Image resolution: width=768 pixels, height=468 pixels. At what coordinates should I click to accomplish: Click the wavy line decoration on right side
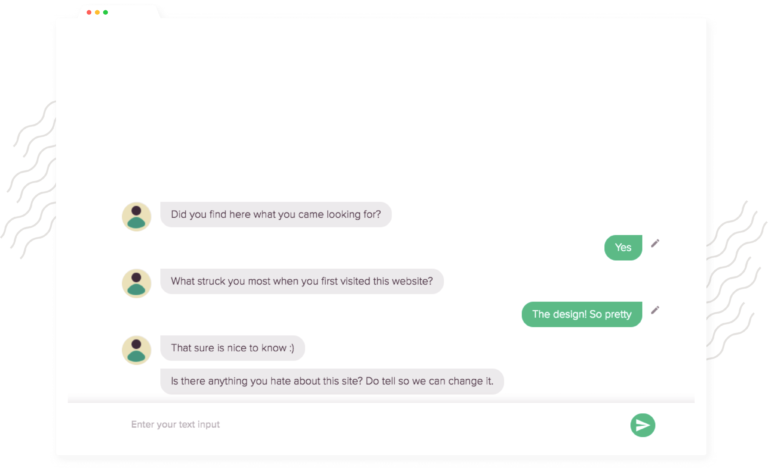coord(736,279)
